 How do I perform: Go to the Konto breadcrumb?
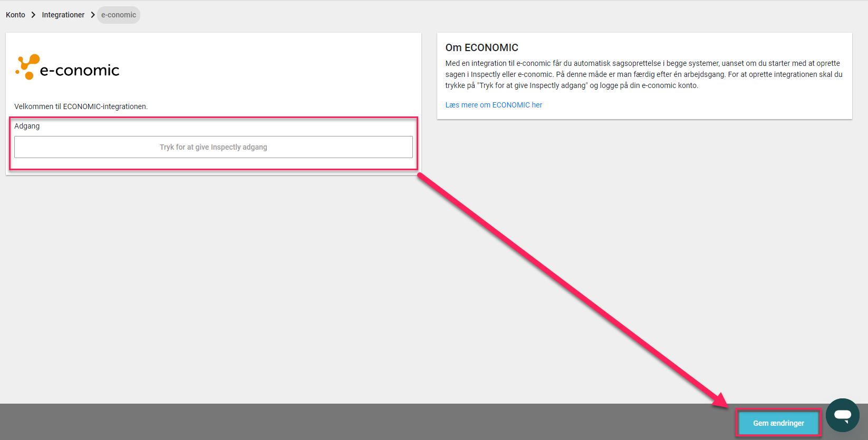click(15, 15)
